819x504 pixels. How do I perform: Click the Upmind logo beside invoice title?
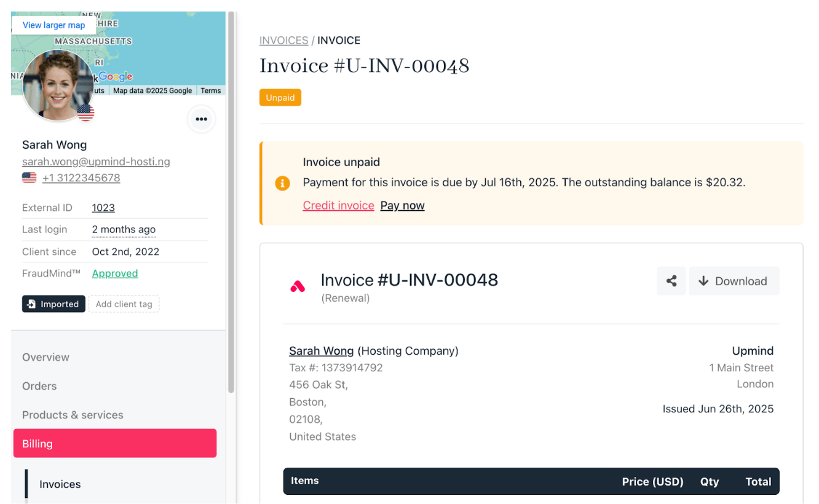coord(298,286)
